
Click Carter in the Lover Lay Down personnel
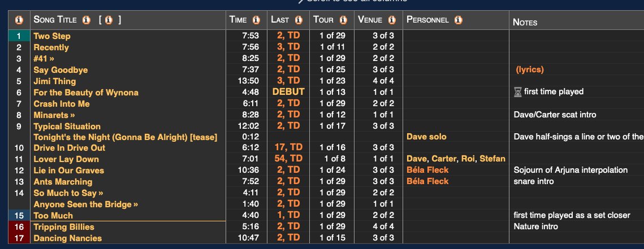tap(444, 159)
